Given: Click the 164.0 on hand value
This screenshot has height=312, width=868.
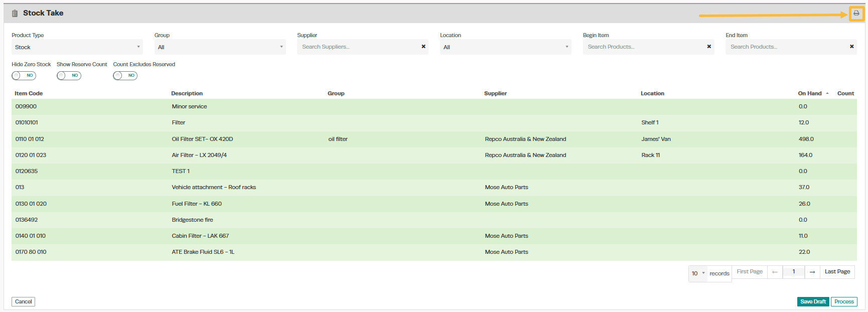Looking at the screenshot, I should (x=805, y=155).
